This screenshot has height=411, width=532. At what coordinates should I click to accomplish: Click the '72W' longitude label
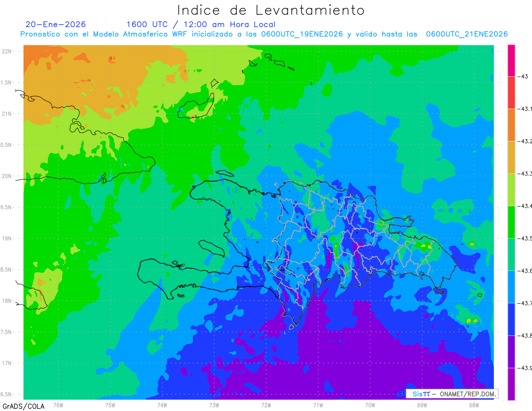click(x=266, y=406)
